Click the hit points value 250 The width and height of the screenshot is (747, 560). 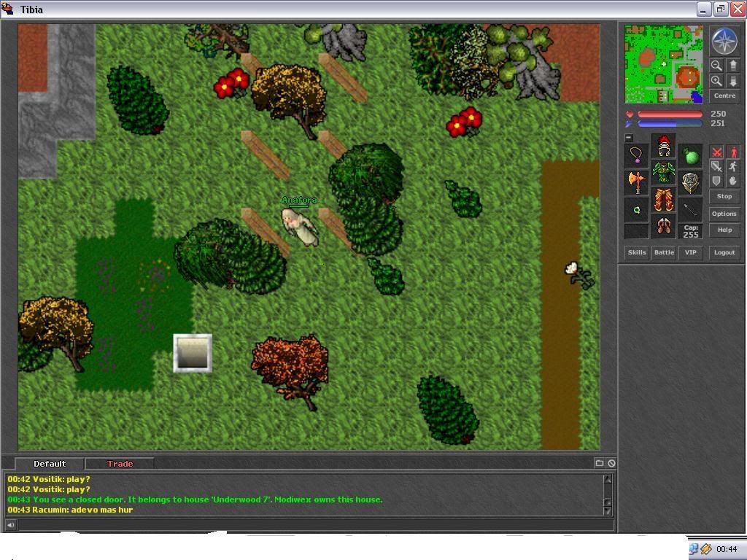718,114
